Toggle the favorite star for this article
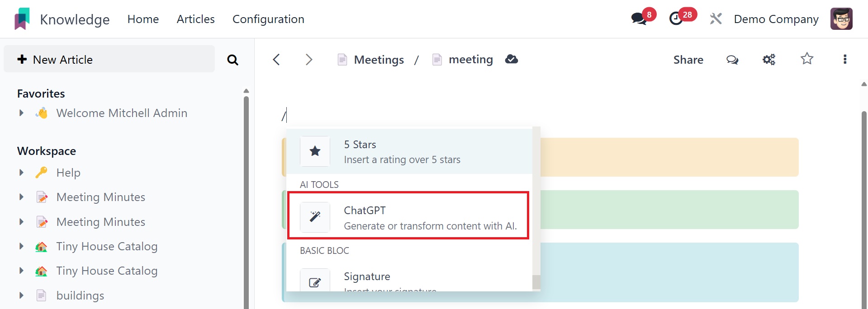 (807, 59)
